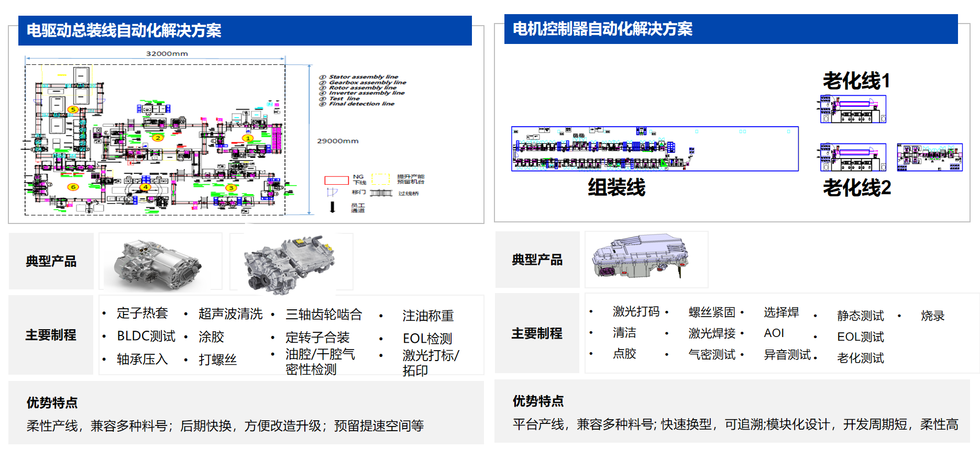Click the 'Stator assembly line' legend entry
Screen dimensions: 980x449
(359, 77)
